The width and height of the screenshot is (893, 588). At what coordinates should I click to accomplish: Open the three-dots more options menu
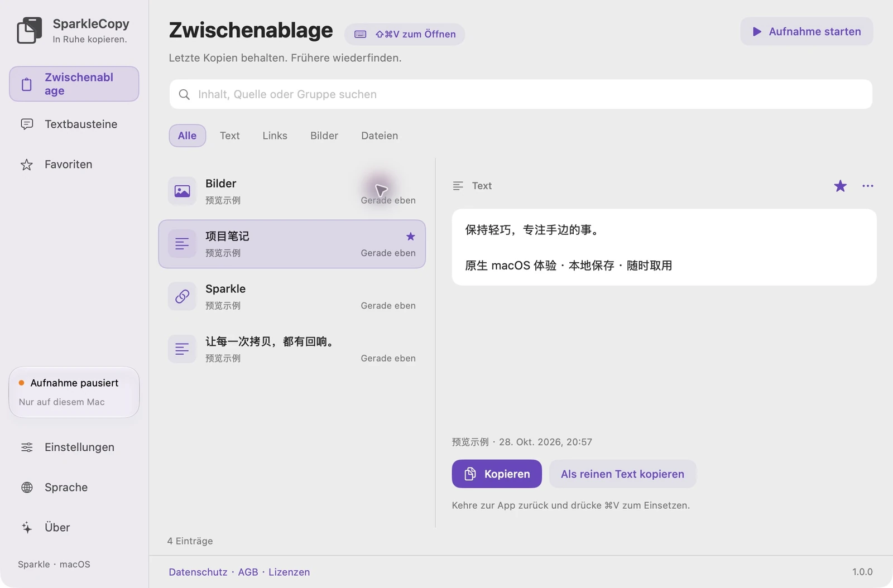coord(868,186)
